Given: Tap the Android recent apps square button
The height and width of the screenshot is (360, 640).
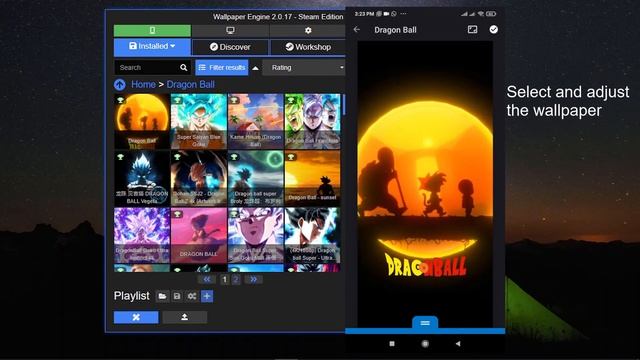Looking at the screenshot, I should (392, 344).
